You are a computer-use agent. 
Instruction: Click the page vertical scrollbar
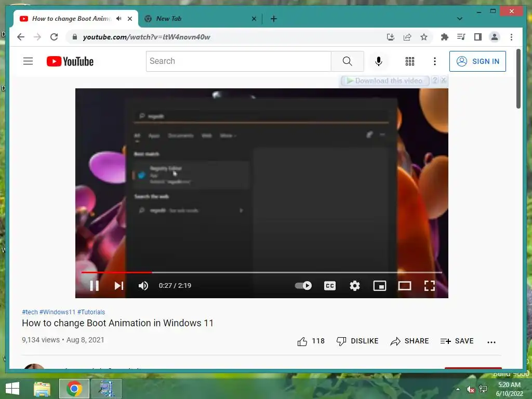pos(518,79)
